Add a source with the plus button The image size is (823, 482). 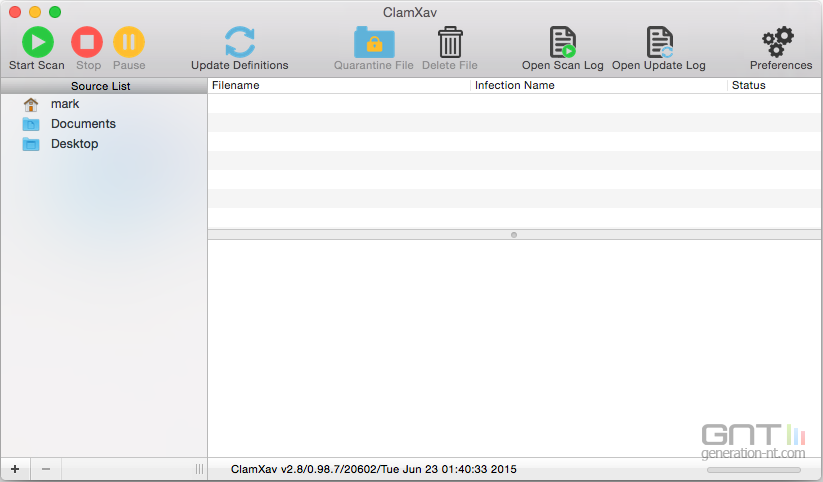click(15, 469)
